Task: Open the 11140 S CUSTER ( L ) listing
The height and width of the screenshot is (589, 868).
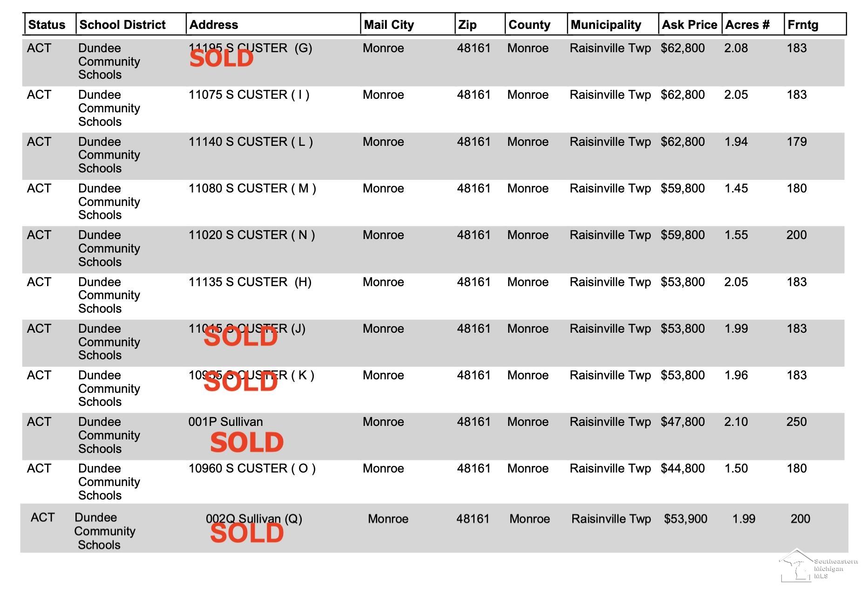Action: [x=251, y=142]
